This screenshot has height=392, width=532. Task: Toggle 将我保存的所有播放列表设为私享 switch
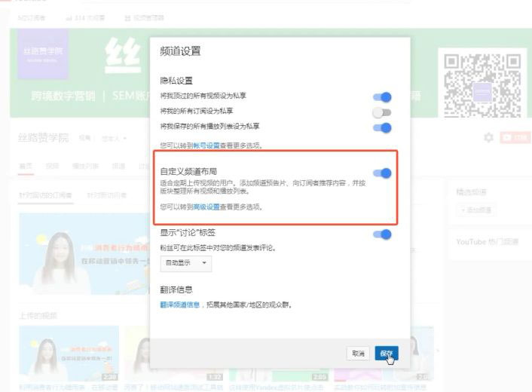coord(382,127)
